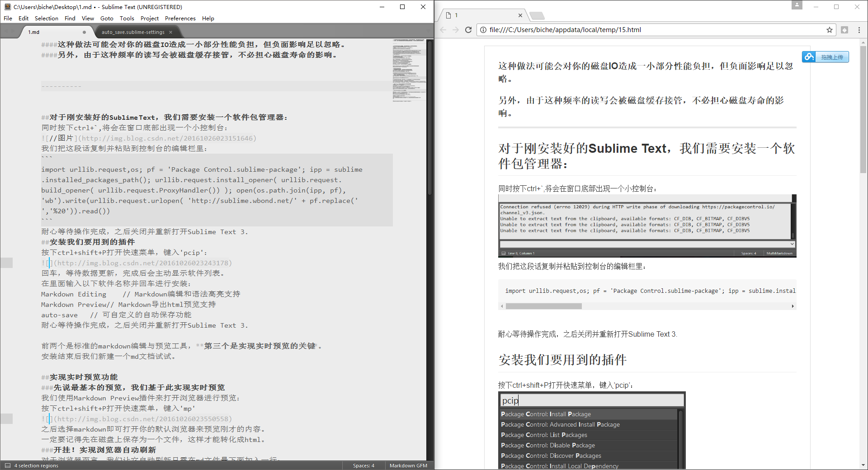
Task: Click the code block horizontal scrollbar thumb
Action: point(544,306)
